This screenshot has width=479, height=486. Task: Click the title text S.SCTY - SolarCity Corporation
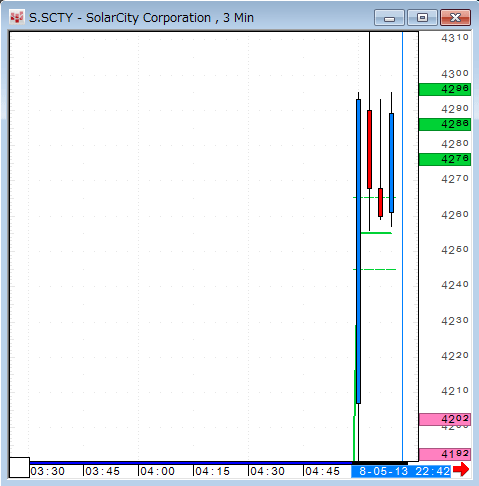tap(120, 18)
